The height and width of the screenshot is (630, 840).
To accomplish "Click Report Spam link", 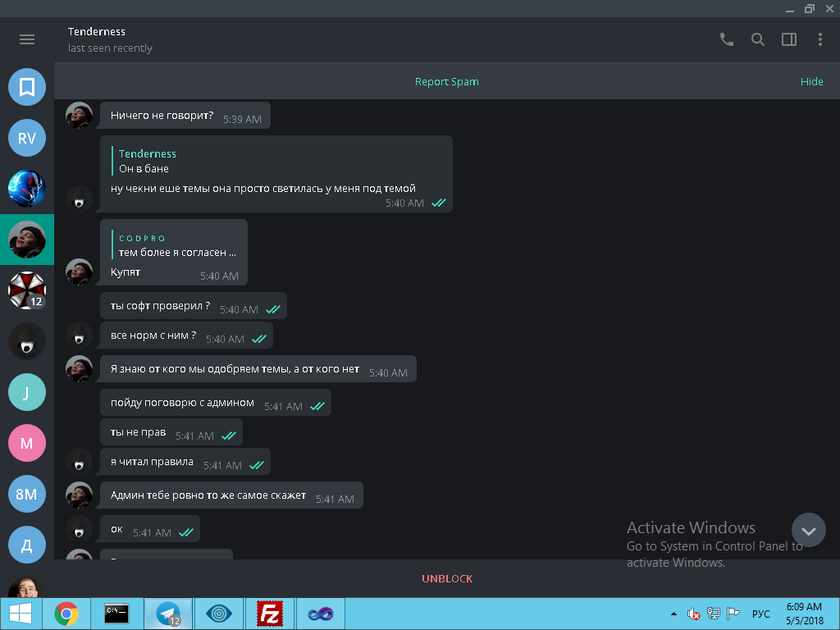I will [x=446, y=82].
